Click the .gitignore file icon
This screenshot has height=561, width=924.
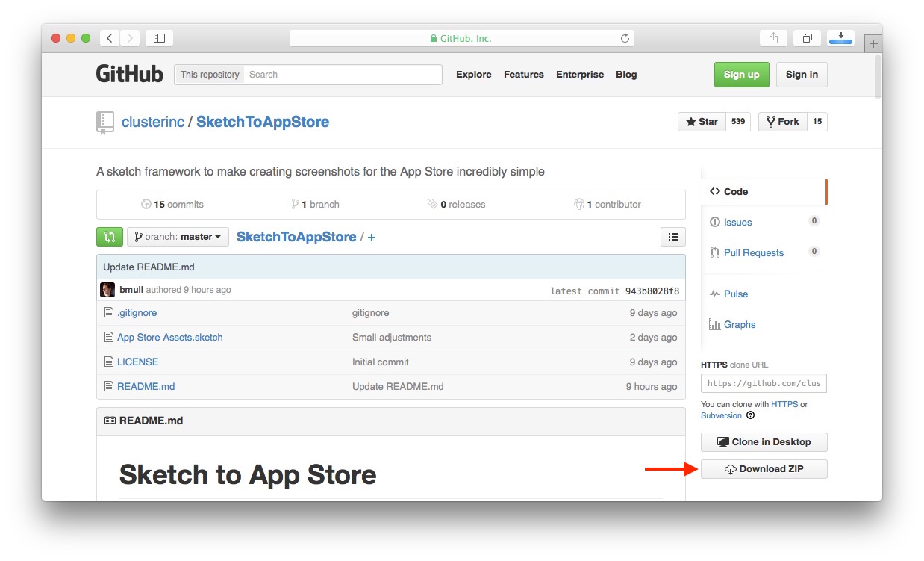109,313
